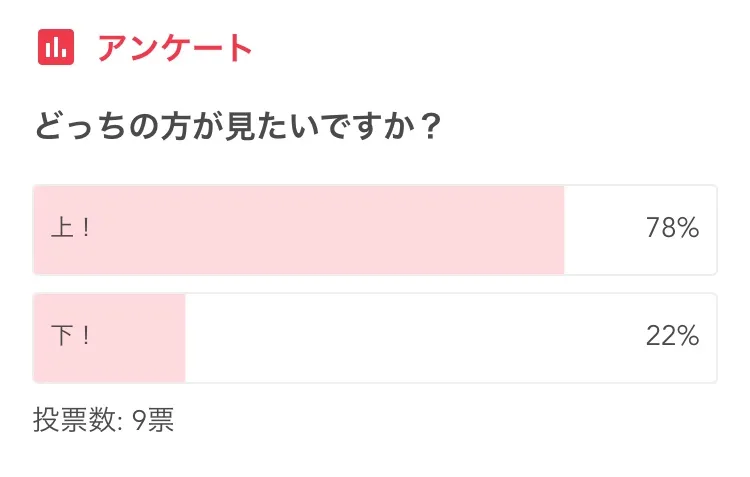Click the アンケート heading text
The image size is (750, 477).
tap(175, 48)
